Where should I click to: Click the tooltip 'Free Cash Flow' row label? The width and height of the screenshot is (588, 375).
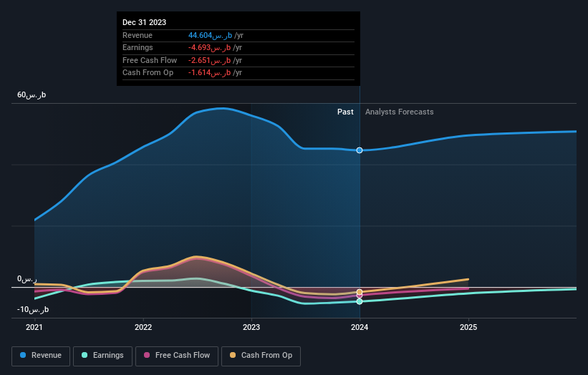(150, 60)
